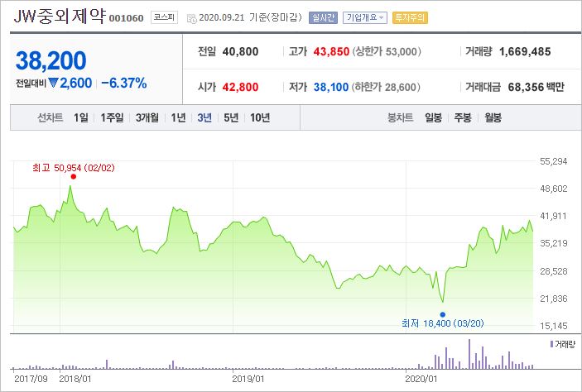Click the trading volume 1,669,485
The image size is (582, 392).
pos(525,51)
